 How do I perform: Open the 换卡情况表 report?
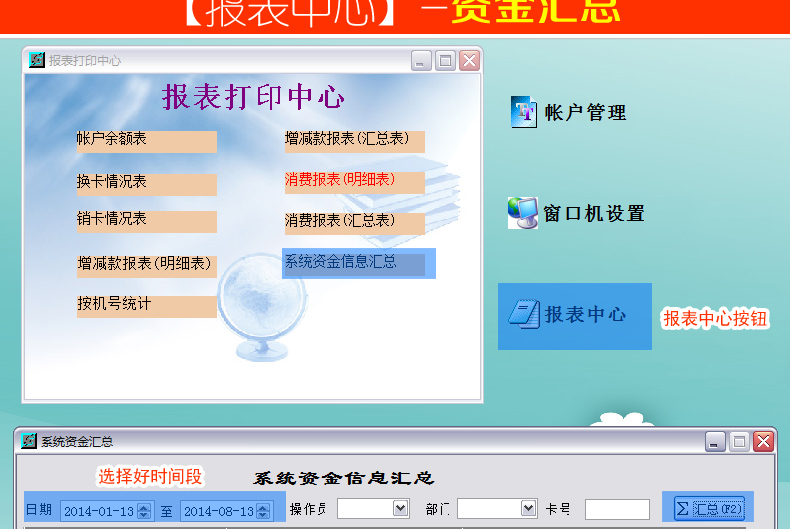[x=146, y=183]
